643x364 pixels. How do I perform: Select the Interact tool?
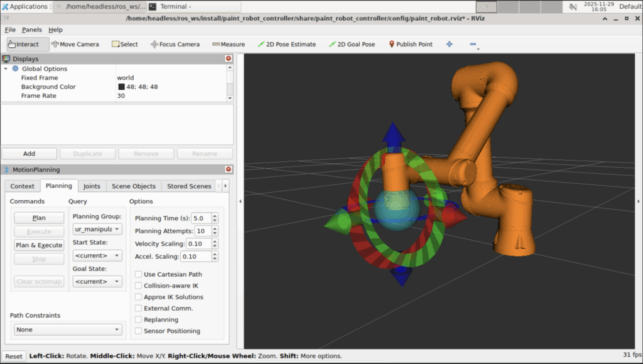pos(23,44)
